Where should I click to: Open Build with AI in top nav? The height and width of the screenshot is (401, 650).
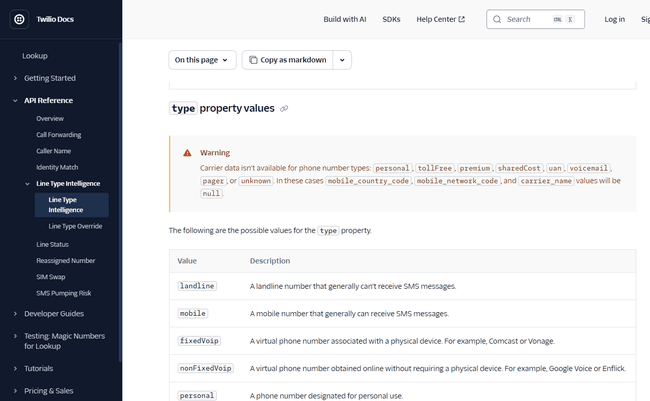click(345, 19)
